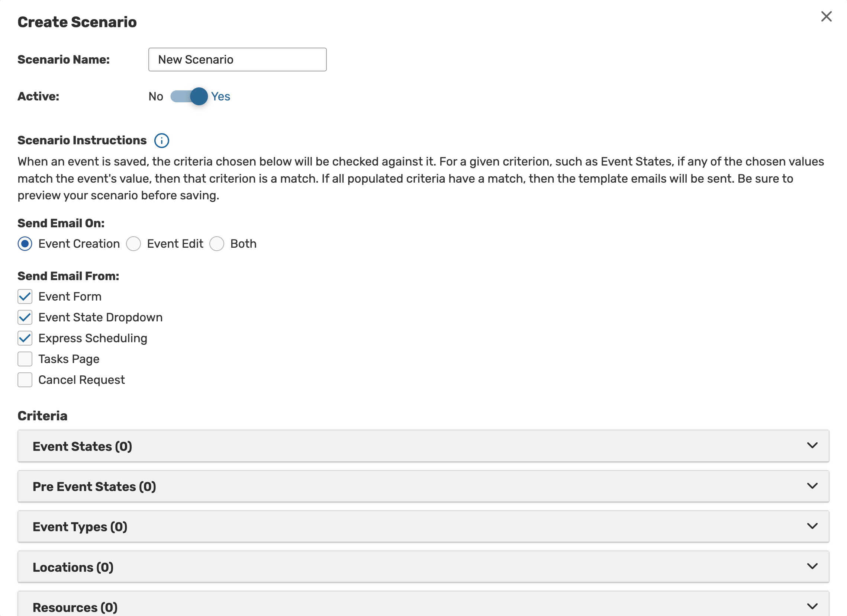The width and height of the screenshot is (847, 616).
Task: Uncheck Event State Dropdown checkbox
Action: click(25, 318)
